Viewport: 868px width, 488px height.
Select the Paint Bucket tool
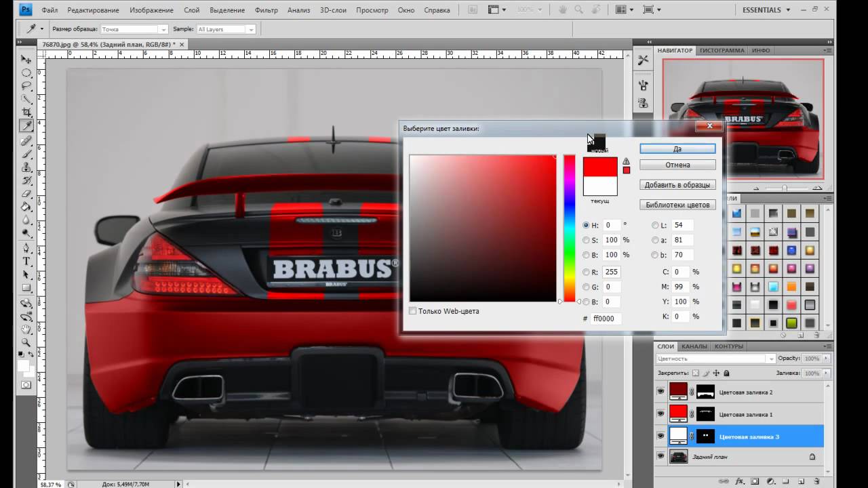[x=26, y=206]
